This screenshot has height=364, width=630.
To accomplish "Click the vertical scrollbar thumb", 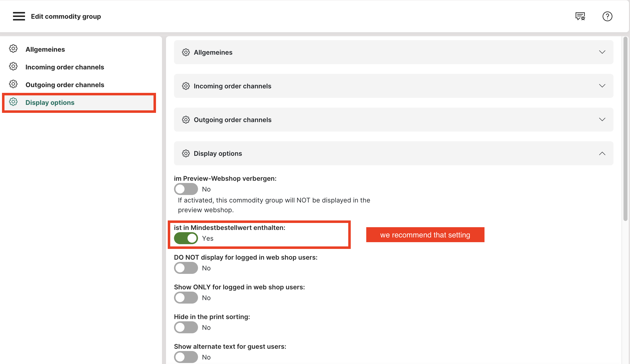I will coord(625,129).
